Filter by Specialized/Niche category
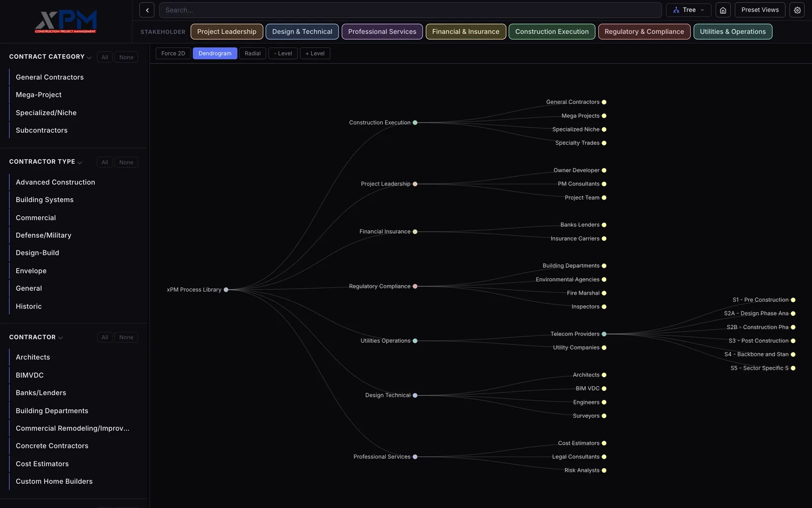 click(x=46, y=113)
